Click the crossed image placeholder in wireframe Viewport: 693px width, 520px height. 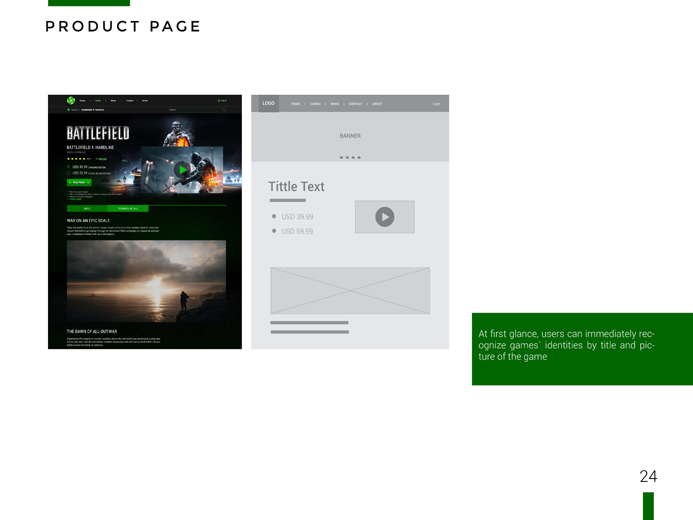click(x=350, y=291)
